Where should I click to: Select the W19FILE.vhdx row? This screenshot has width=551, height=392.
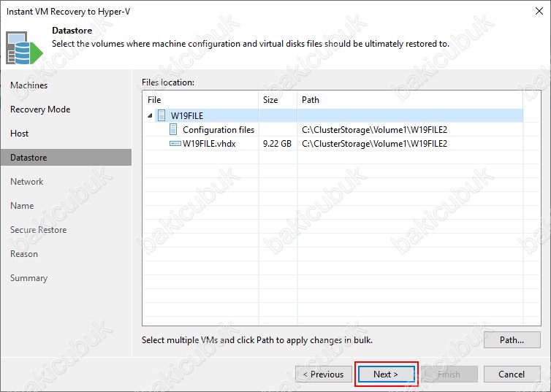(x=333, y=144)
